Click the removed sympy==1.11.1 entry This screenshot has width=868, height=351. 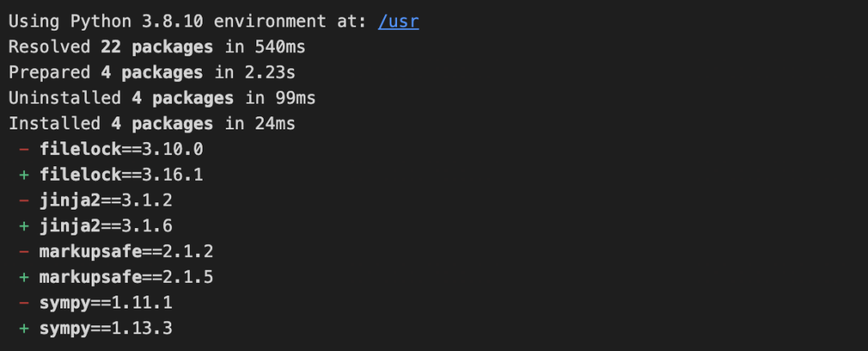click(106, 303)
